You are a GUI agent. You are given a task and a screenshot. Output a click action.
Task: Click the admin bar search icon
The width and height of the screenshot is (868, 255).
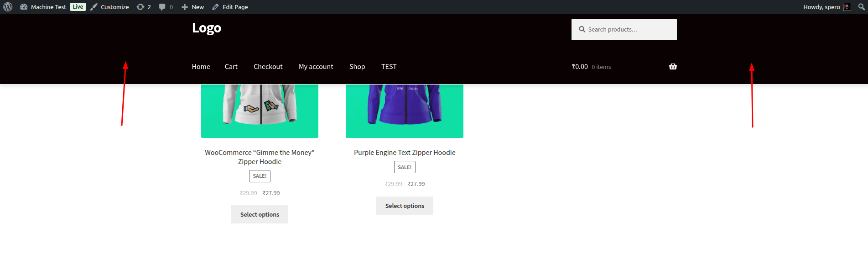tap(861, 7)
